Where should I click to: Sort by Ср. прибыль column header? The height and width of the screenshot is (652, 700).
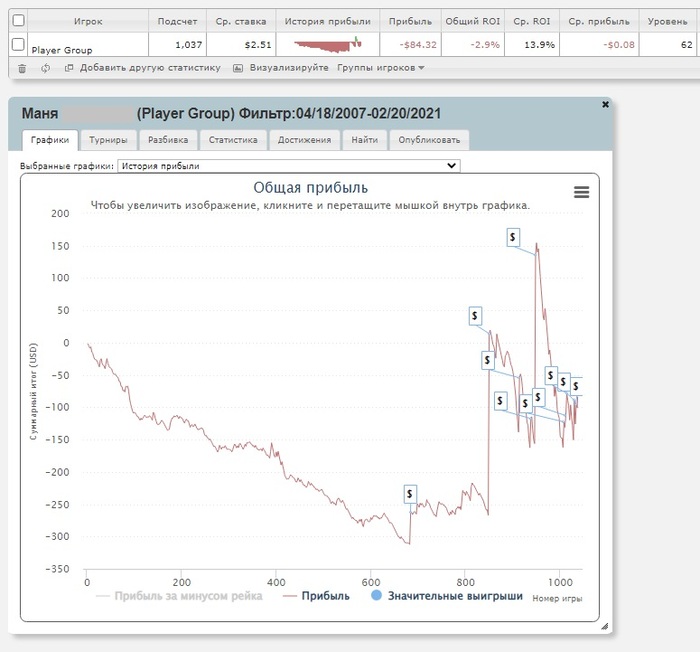(x=599, y=21)
